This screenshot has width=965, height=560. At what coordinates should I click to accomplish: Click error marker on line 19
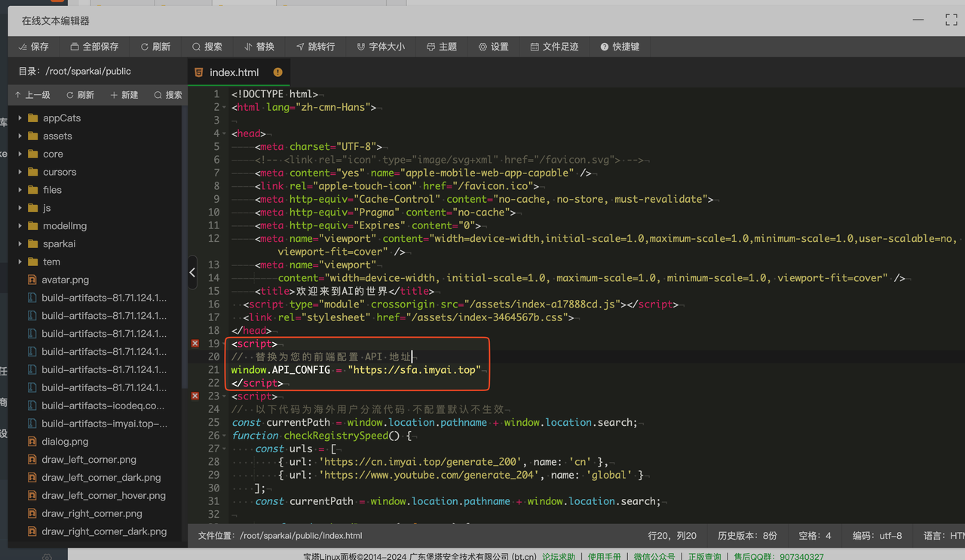point(195,344)
